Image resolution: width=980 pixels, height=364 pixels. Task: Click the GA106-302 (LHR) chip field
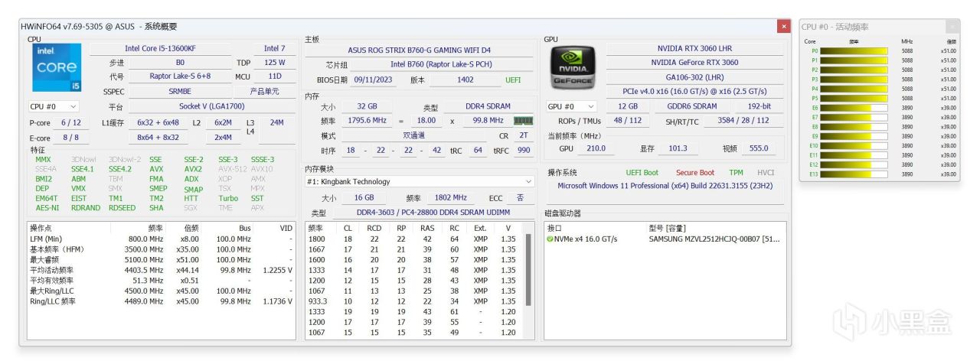coord(694,77)
